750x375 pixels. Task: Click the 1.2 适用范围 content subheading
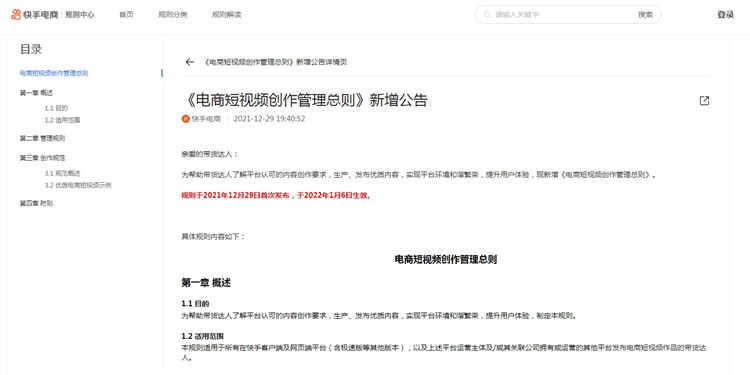point(203,336)
